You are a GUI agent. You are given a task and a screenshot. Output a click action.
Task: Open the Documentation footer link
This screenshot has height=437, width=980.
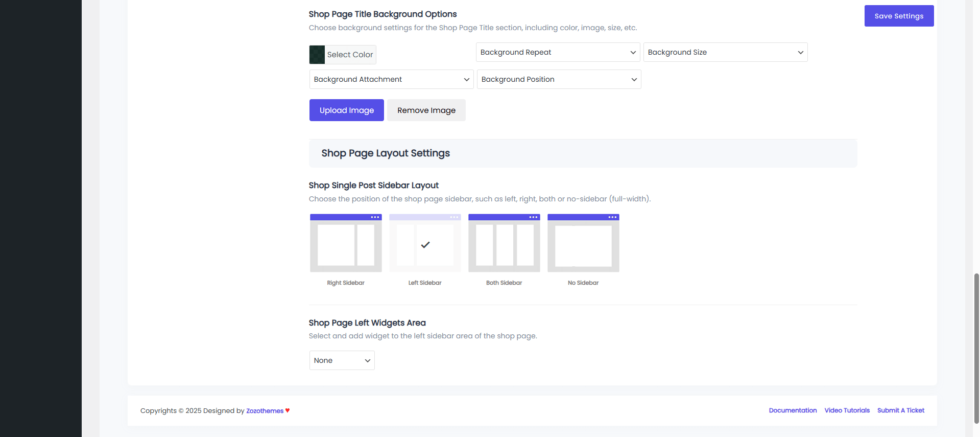[793, 410]
